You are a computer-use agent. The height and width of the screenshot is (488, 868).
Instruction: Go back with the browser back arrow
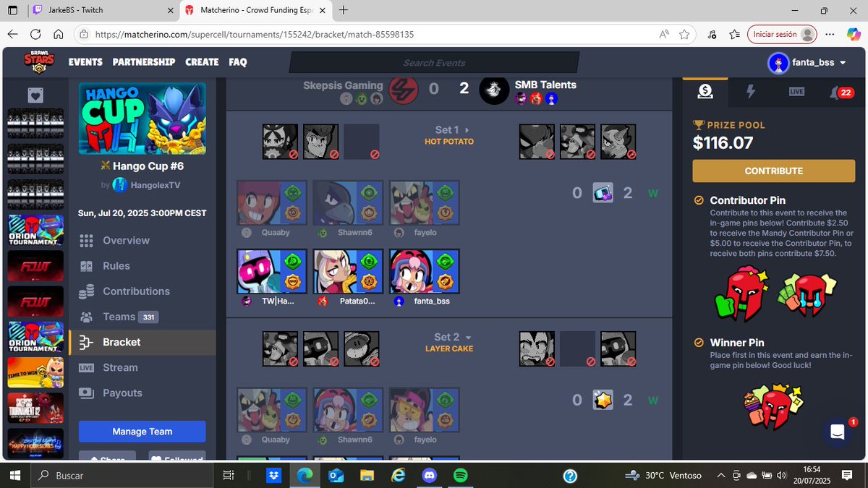(13, 34)
